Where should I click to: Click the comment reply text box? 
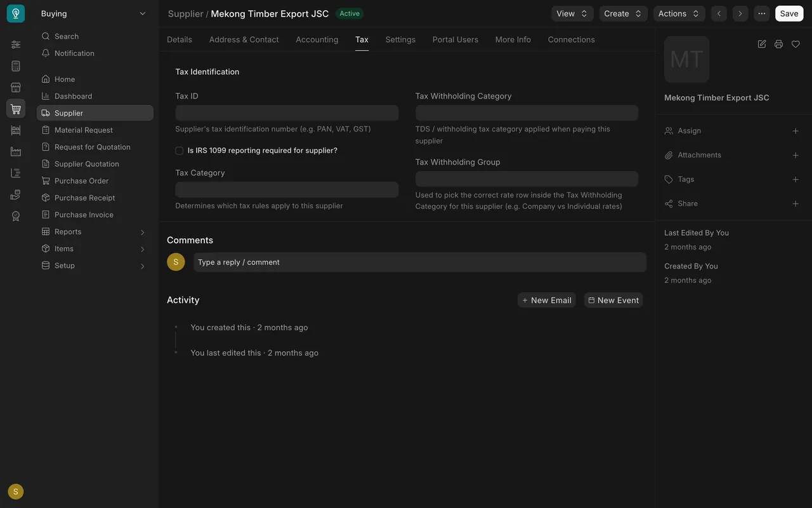(420, 262)
